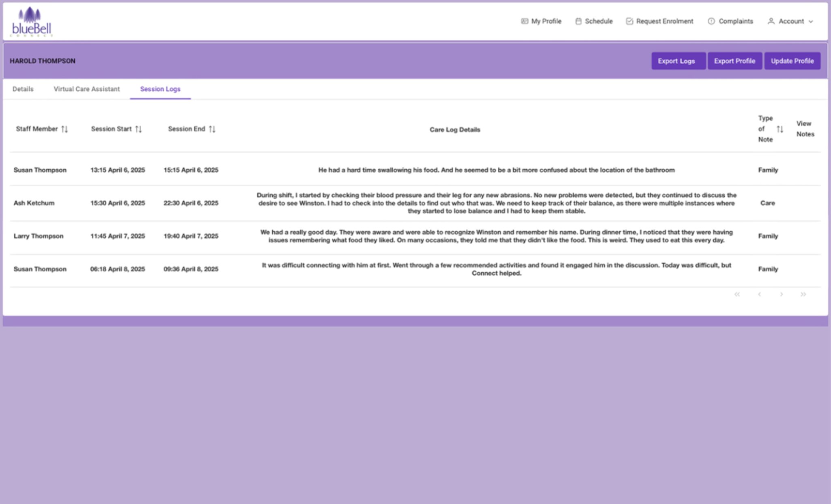
Task: Jump to last page of logs
Action: tap(803, 294)
